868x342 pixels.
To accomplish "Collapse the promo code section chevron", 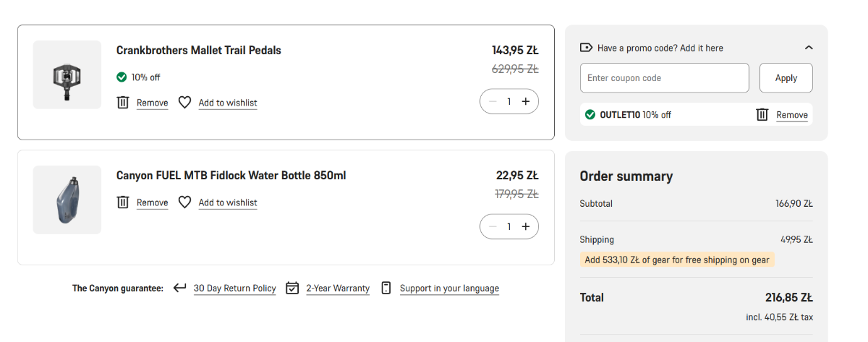I will [809, 48].
